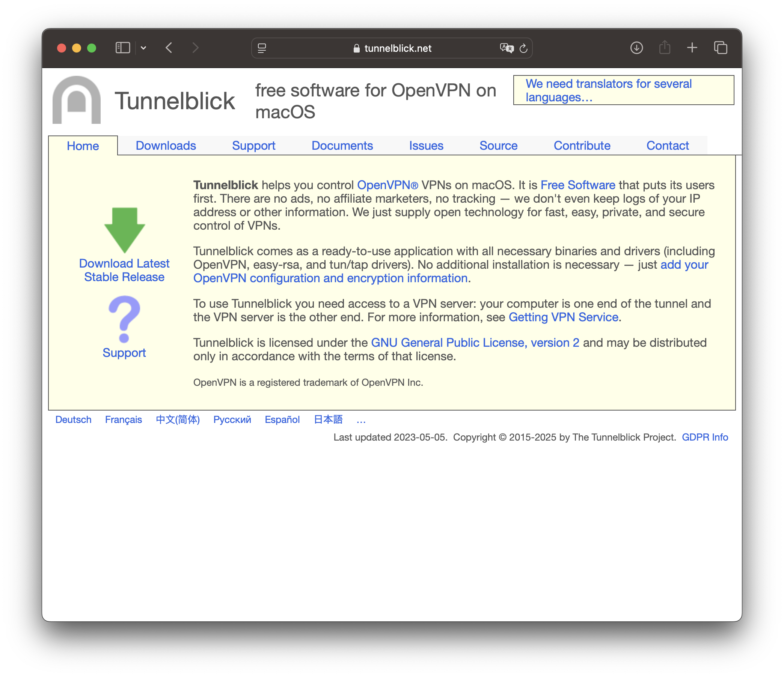784x677 pixels.
Task: Open the GDPR Info link
Action: (x=705, y=438)
